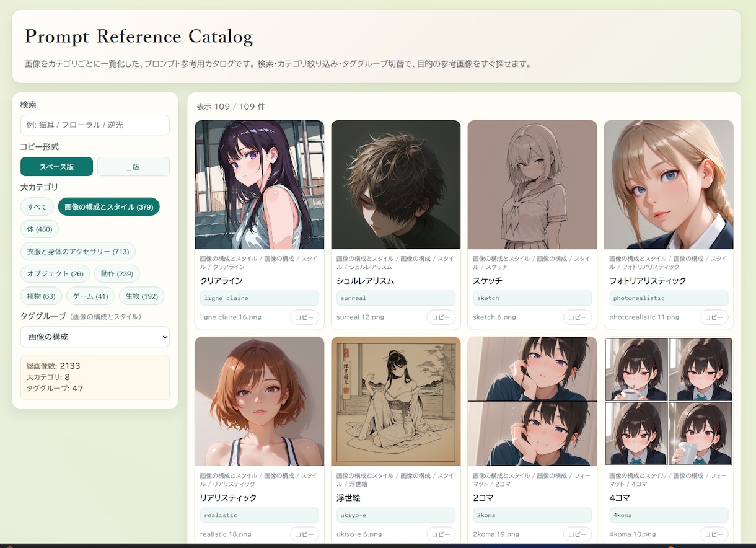Open the タググループ dropdown showing 画像の構成
The height and width of the screenshot is (548, 756).
tap(95, 337)
